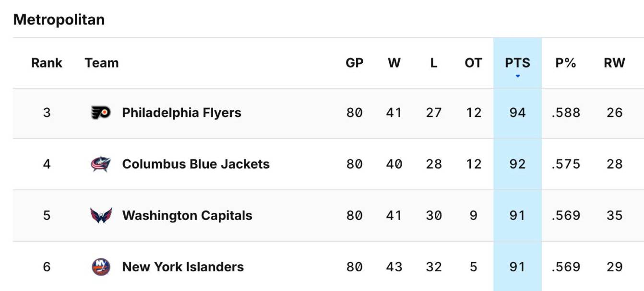Image resolution: width=644 pixels, height=291 pixels.
Task: Open the New York Islanders team page
Action: point(182,267)
